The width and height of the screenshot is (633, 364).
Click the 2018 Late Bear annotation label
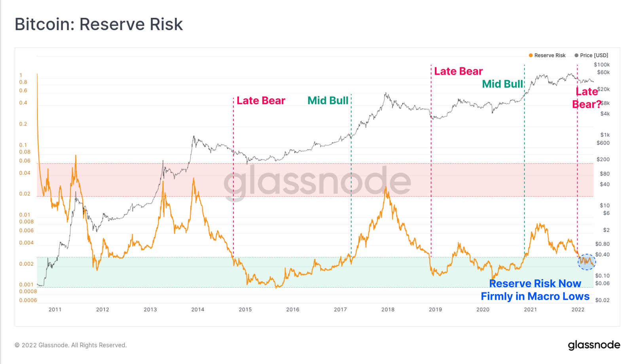(458, 71)
